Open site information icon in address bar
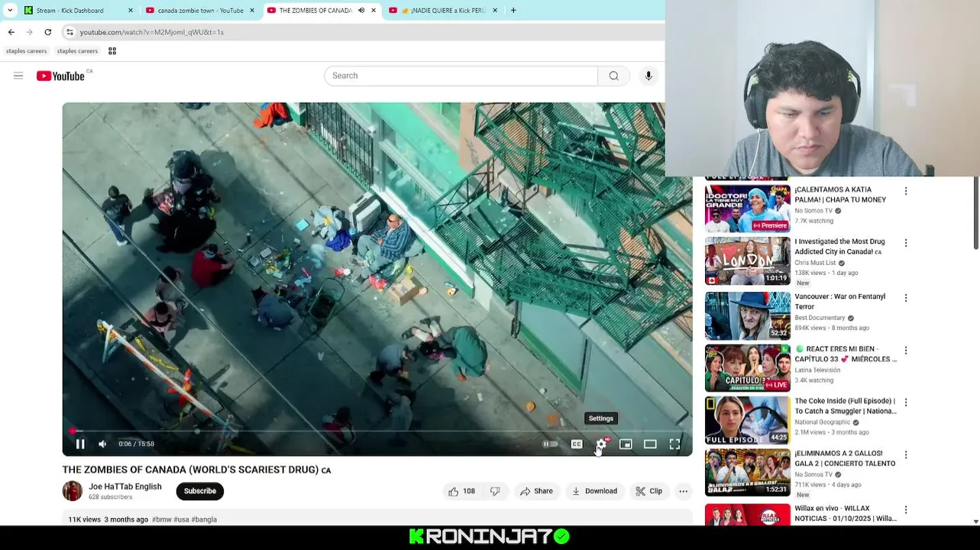The height and width of the screenshot is (550, 980). tap(70, 32)
